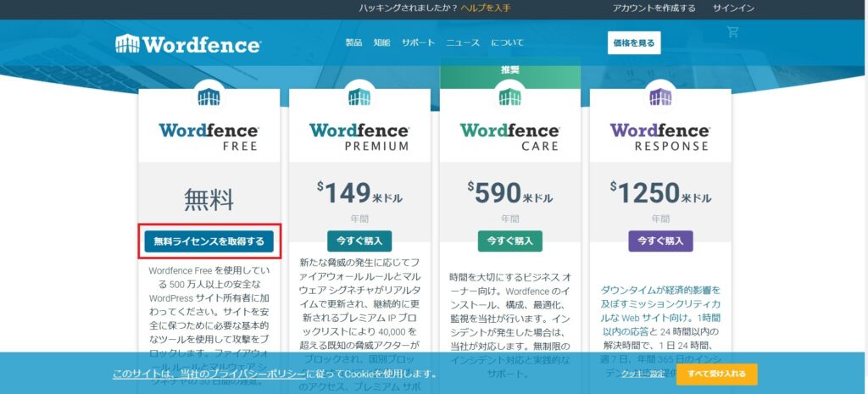
Task: Open the 知能 menu
Action: pyautogui.click(x=382, y=42)
